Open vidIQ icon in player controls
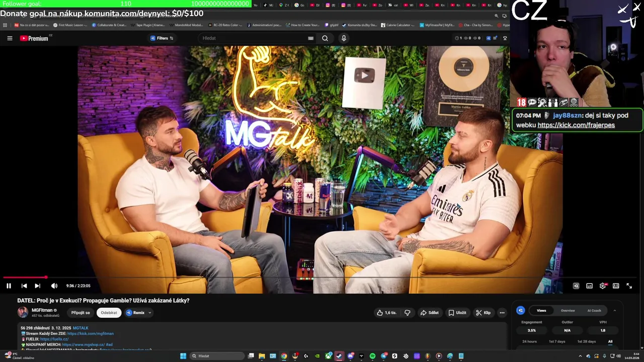 [576, 286]
